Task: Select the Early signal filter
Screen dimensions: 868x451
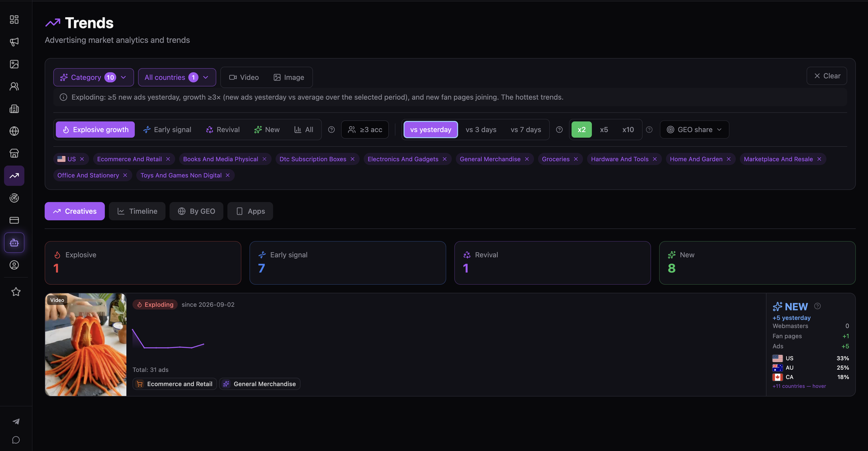Action: 167,130
